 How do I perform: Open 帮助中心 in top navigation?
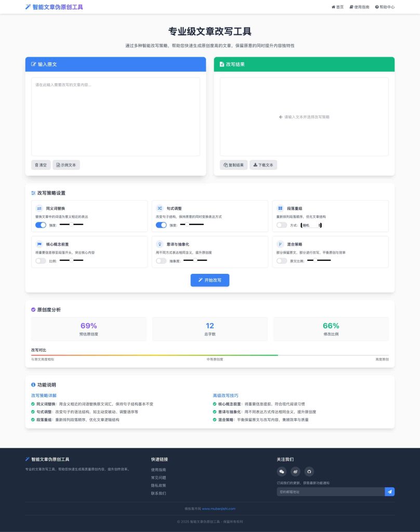385,7
